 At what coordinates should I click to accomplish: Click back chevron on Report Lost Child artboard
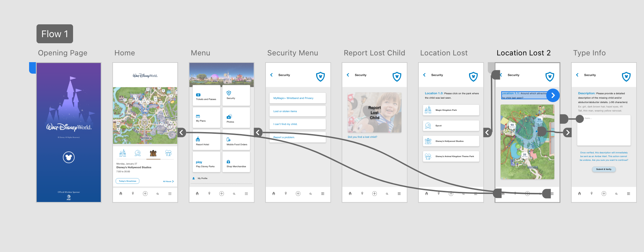click(x=348, y=75)
